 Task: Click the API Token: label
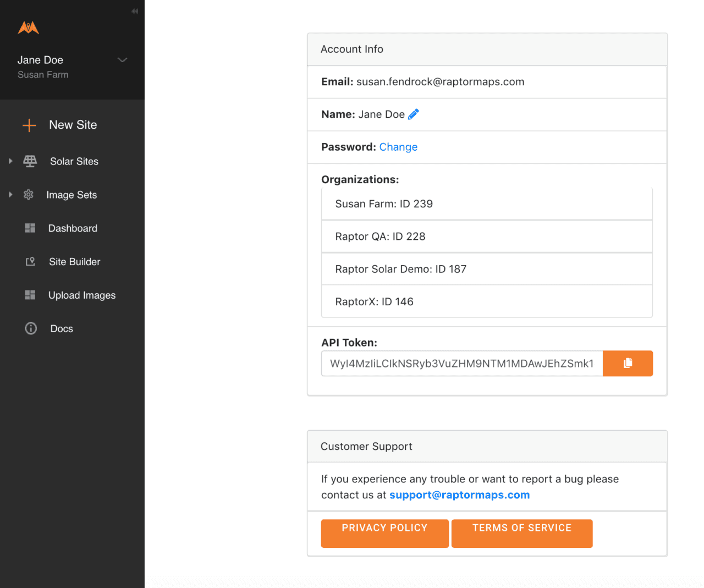coord(349,343)
